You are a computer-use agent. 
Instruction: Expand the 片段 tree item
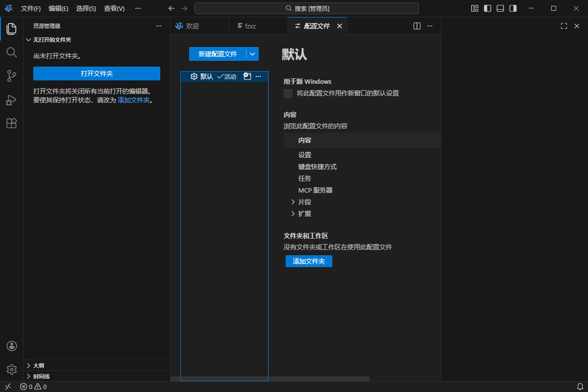(293, 202)
